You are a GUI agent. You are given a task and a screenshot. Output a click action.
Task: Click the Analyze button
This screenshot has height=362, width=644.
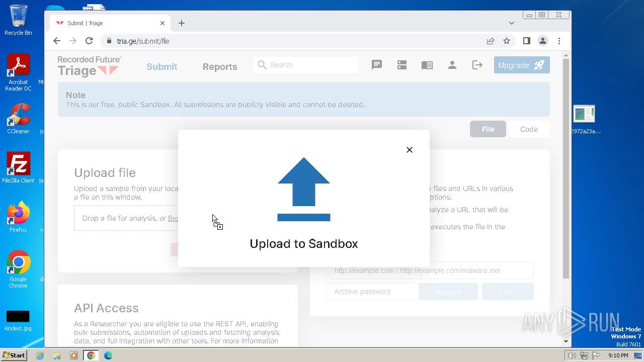click(x=448, y=292)
